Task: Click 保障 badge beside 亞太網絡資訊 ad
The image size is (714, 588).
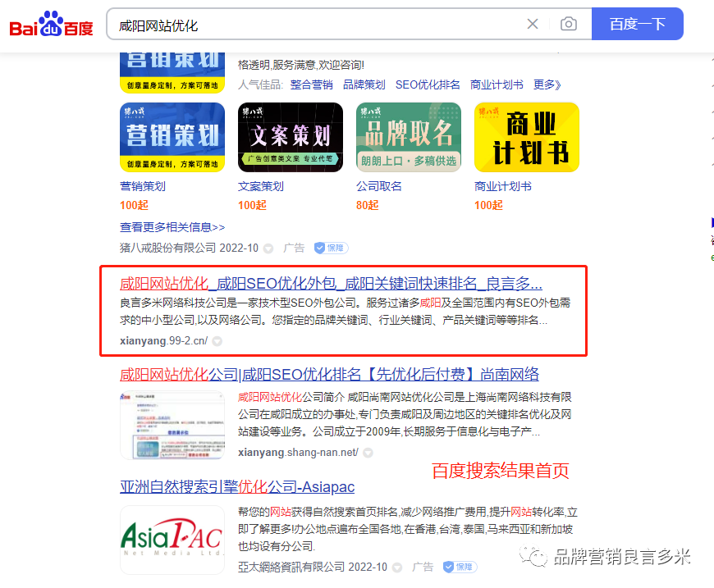Action: (x=460, y=567)
